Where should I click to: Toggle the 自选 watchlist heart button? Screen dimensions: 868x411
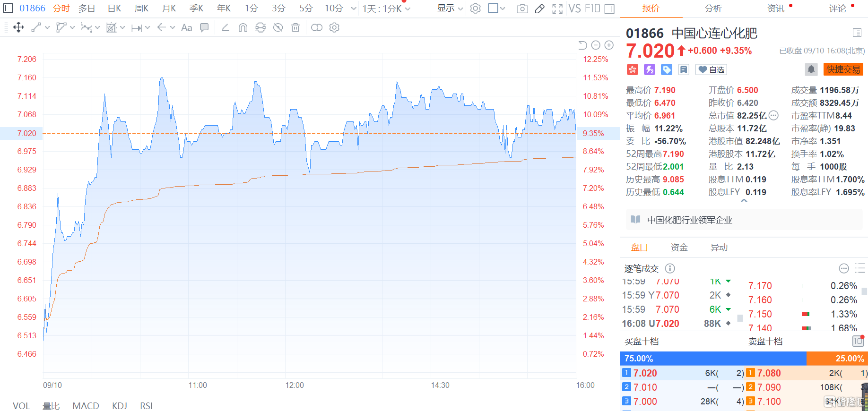click(712, 69)
